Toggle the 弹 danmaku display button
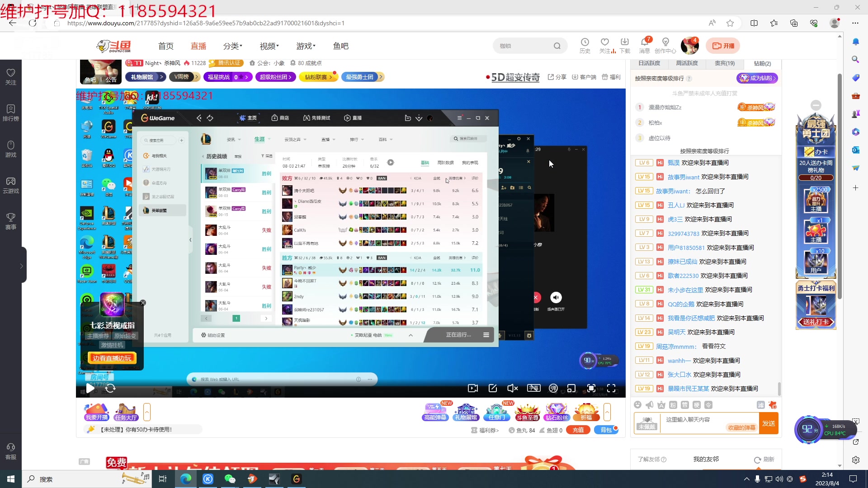This screenshot has width=868, height=488. point(553,388)
